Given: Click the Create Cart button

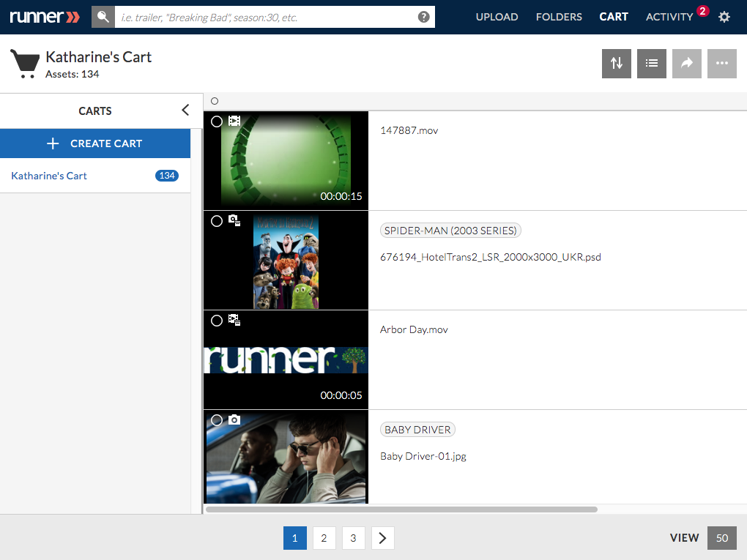Looking at the screenshot, I should (x=95, y=143).
